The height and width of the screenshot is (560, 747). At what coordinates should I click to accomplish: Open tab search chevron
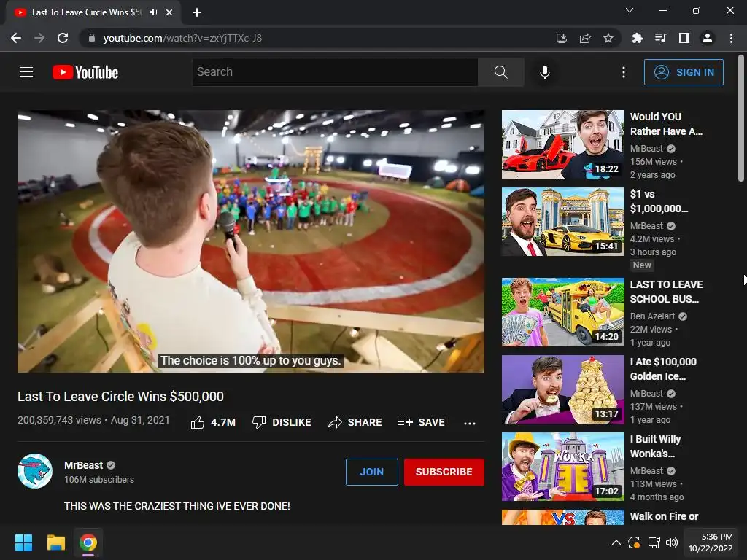click(630, 10)
